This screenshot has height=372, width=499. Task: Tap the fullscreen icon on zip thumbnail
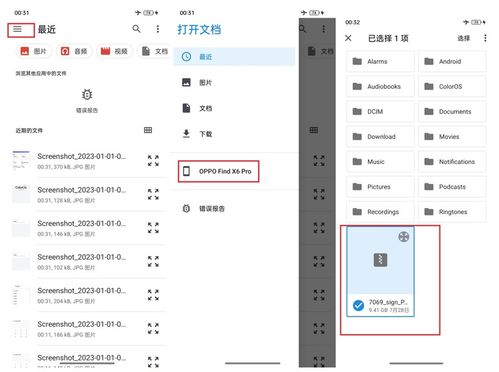coord(404,237)
